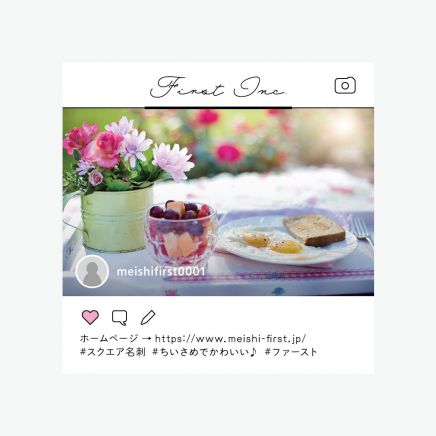Tap the camera icon beside First Inc.

[x=345, y=86]
